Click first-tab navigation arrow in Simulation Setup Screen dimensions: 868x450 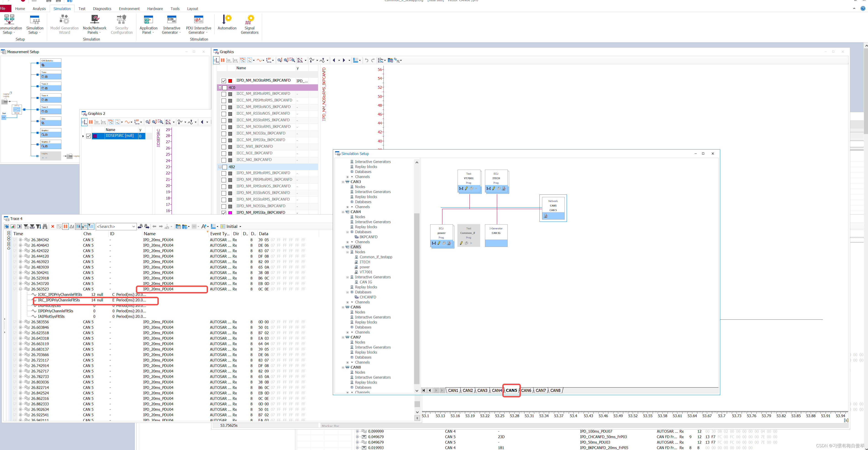[x=424, y=390]
